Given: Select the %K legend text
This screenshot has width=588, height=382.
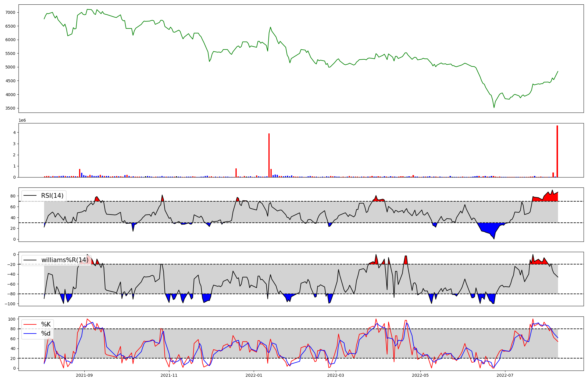Looking at the screenshot, I should pyautogui.click(x=46, y=324).
